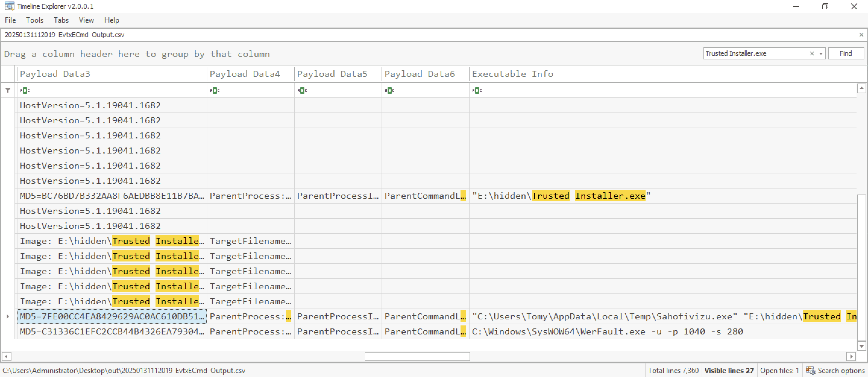The width and height of the screenshot is (868, 377).
Task: Open the Tools menu
Action: [34, 20]
